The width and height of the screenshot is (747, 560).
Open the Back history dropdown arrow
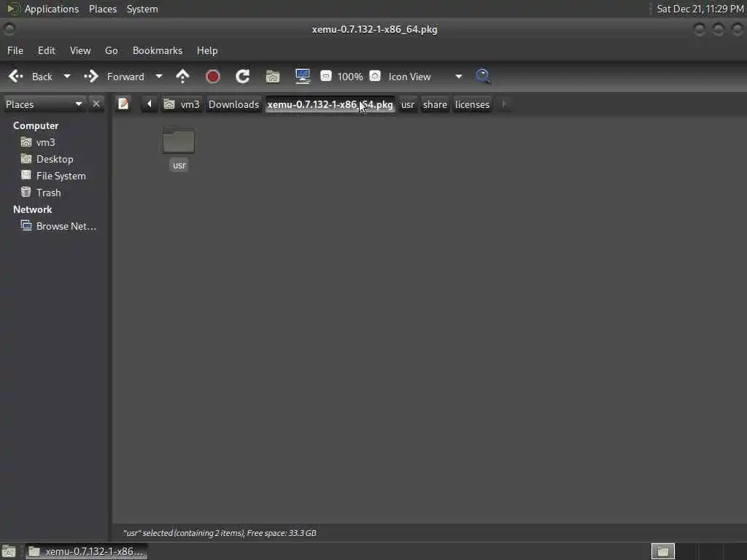[67, 76]
